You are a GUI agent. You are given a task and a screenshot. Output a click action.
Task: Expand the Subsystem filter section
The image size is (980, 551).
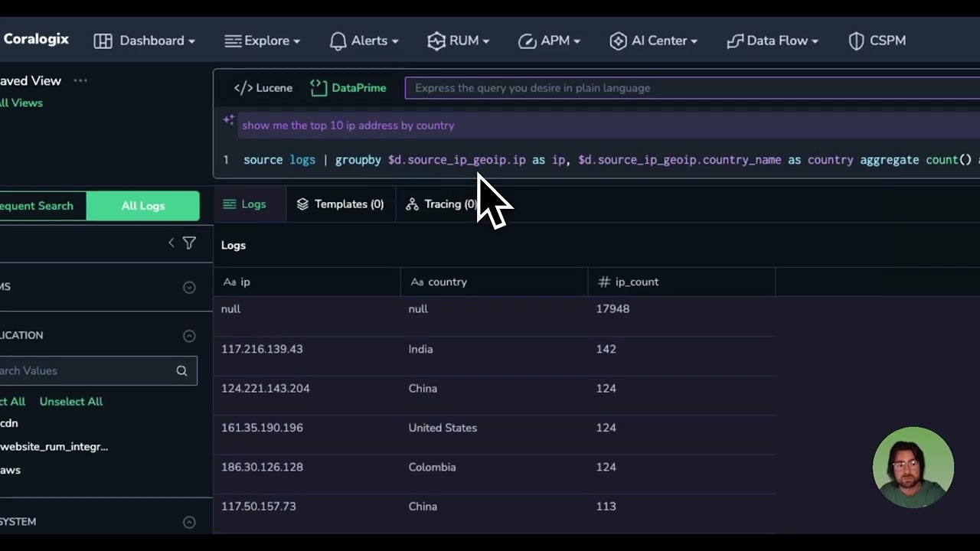click(189, 522)
